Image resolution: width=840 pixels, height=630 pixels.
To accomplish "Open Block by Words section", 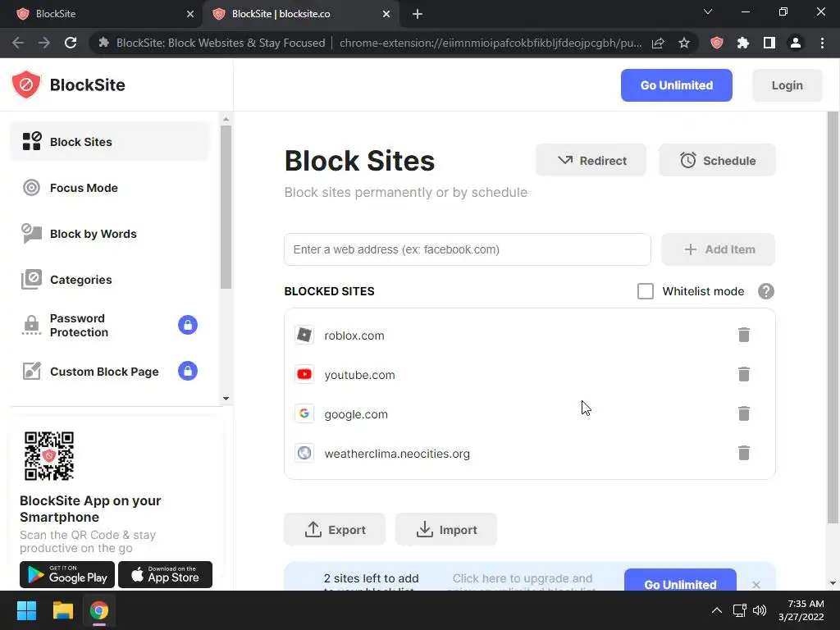I will click(x=109, y=234).
